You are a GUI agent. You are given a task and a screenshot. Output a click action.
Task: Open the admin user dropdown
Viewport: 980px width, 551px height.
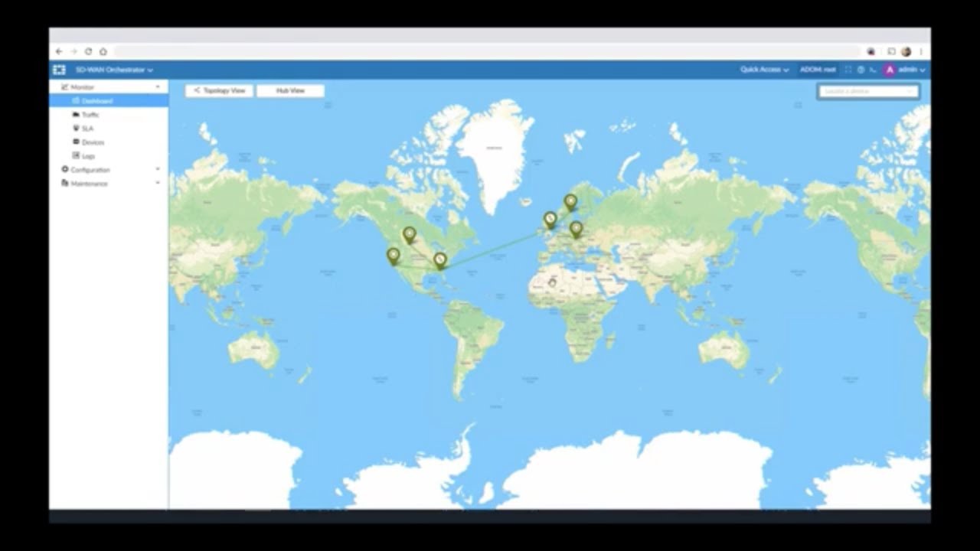912,70
